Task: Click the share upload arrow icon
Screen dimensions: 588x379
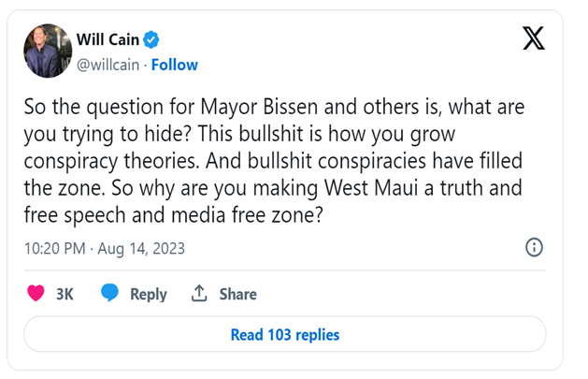Action: pyautogui.click(x=199, y=294)
